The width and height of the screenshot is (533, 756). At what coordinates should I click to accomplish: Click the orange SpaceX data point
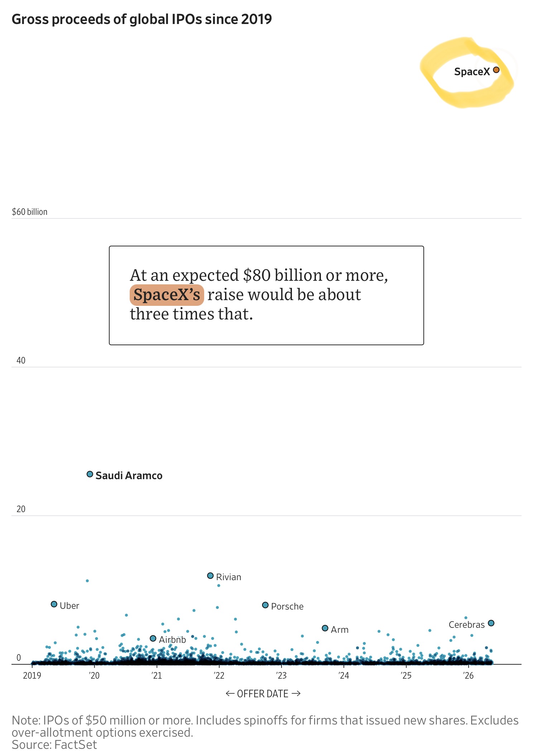(x=496, y=70)
